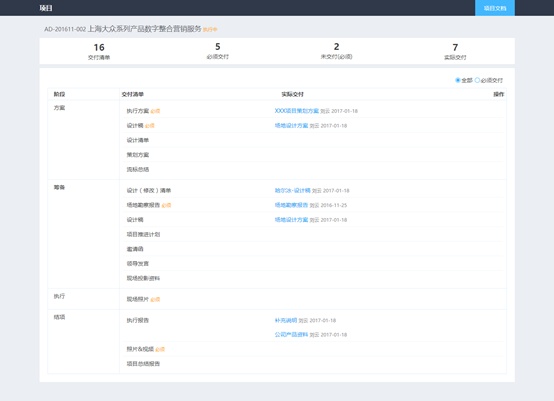Open the 补充说明 document link
The height and width of the screenshot is (401, 554).
[x=286, y=320]
